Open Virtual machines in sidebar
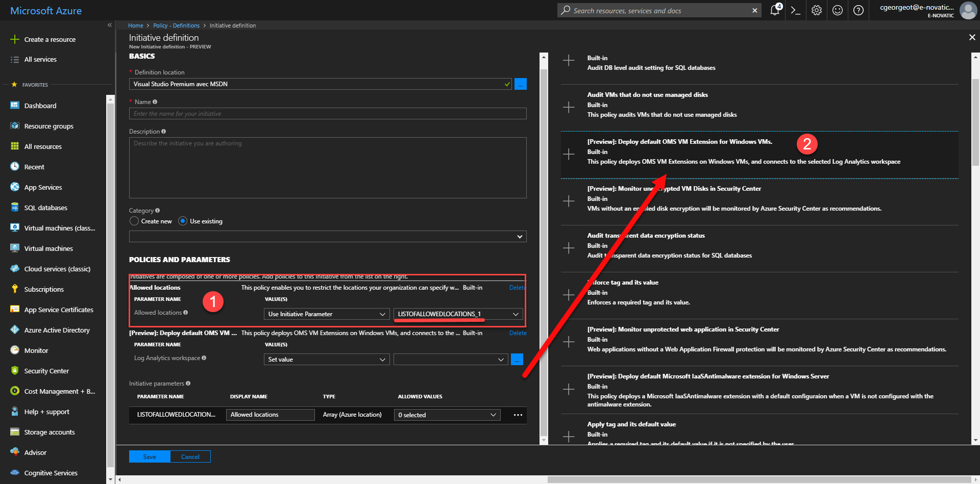 click(x=48, y=248)
